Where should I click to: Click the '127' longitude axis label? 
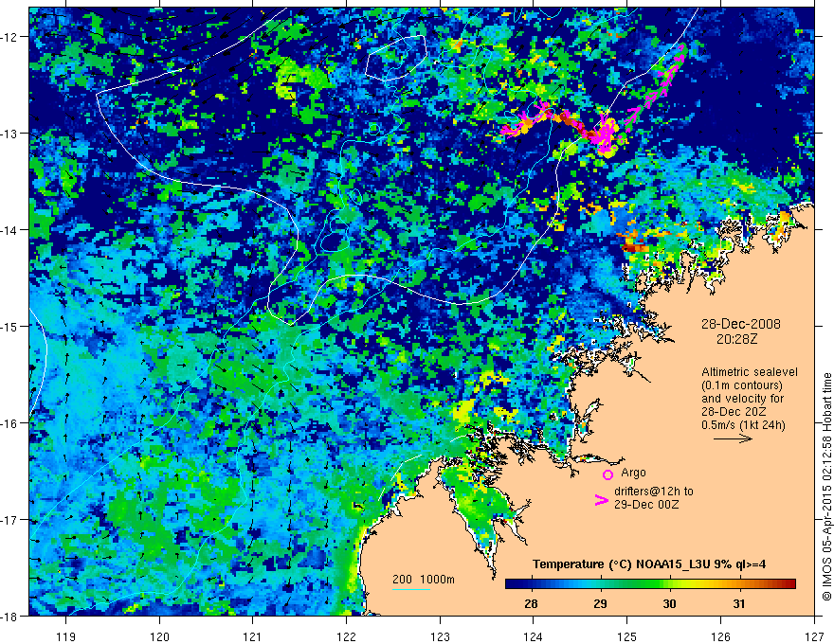(814, 636)
